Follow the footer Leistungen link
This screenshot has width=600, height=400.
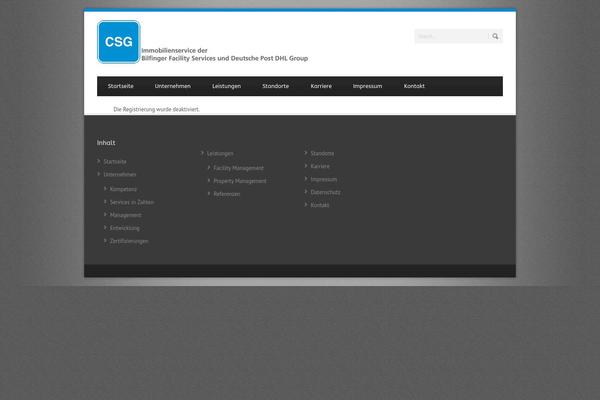tap(220, 153)
